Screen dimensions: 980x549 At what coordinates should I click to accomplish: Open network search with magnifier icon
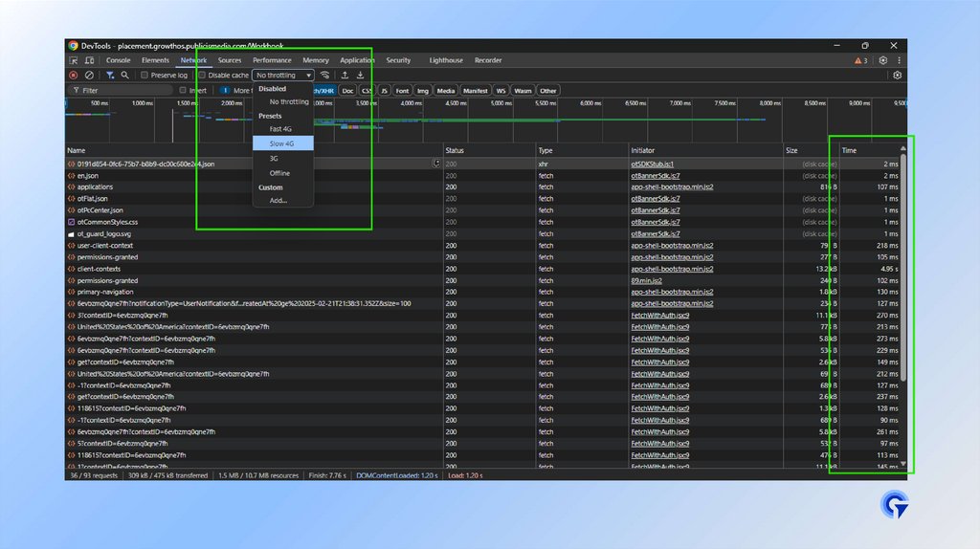[x=125, y=75]
